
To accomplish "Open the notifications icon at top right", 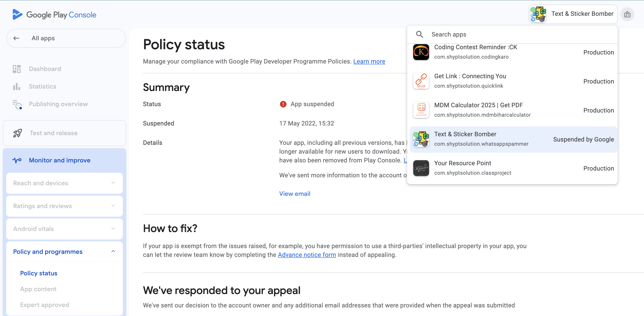I will pos(627,15).
